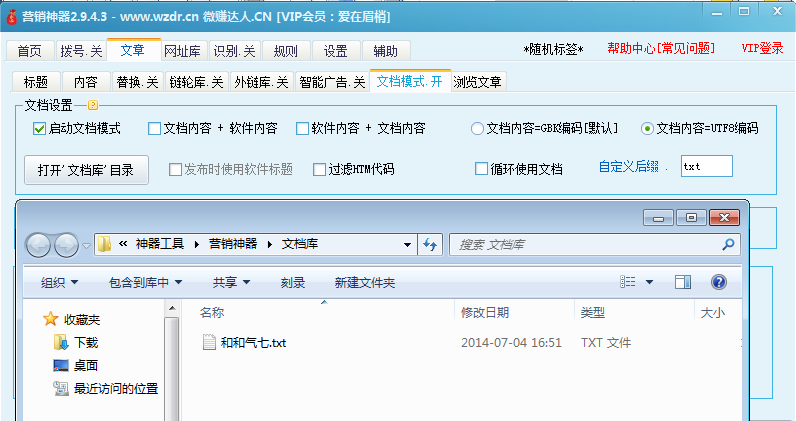Click the 桌面 monitor icon in sidebar
The image size is (796, 421).
click(60, 365)
